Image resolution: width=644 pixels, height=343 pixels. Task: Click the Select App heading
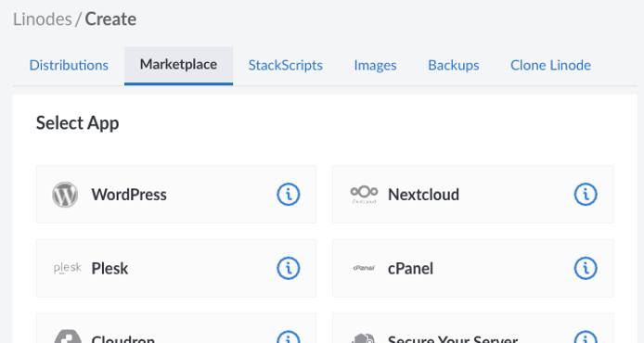click(78, 123)
